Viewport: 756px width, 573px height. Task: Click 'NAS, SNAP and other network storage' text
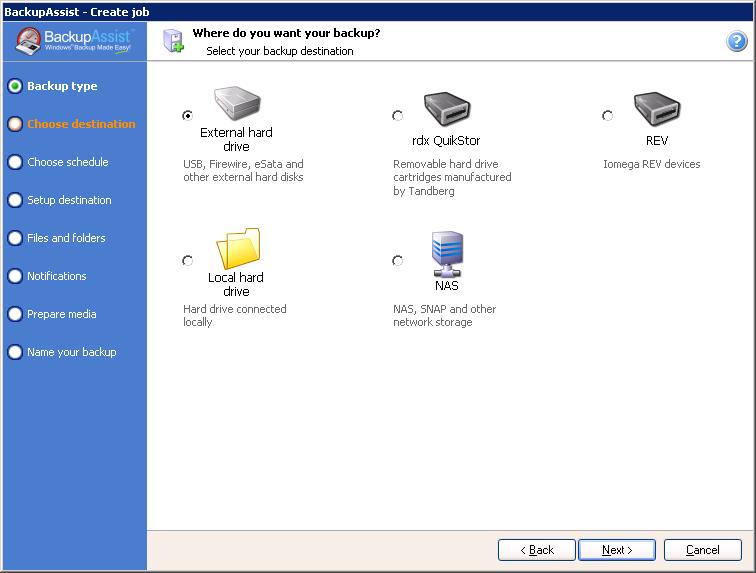445,315
